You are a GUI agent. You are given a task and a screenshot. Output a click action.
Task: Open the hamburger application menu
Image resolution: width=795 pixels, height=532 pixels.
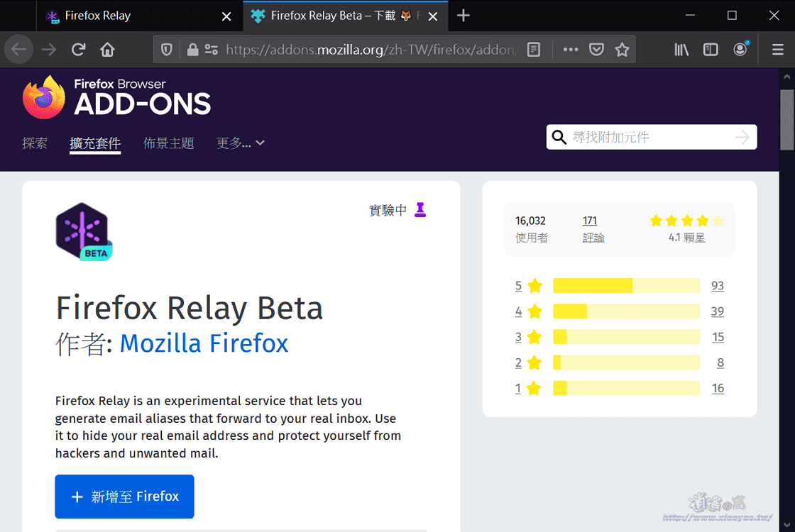pyautogui.click(x=778, y=50)
